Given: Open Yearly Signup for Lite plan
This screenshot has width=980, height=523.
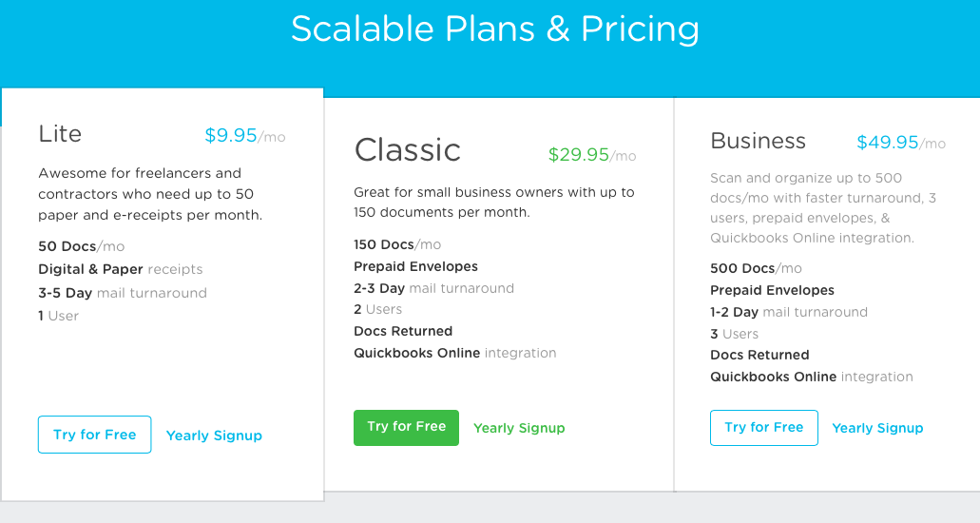Looking at the screenshot, I should click(x=214, y=436).
